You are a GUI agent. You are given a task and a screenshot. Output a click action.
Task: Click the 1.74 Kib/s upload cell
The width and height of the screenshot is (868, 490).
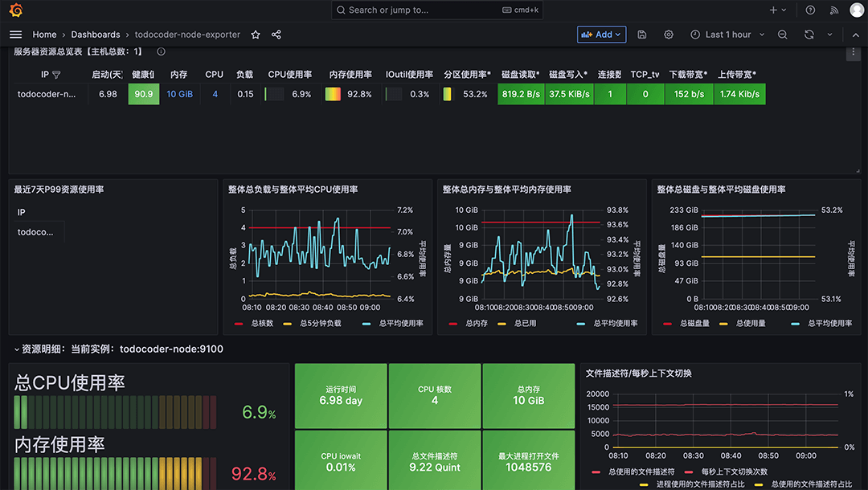(x=739, y=94)
